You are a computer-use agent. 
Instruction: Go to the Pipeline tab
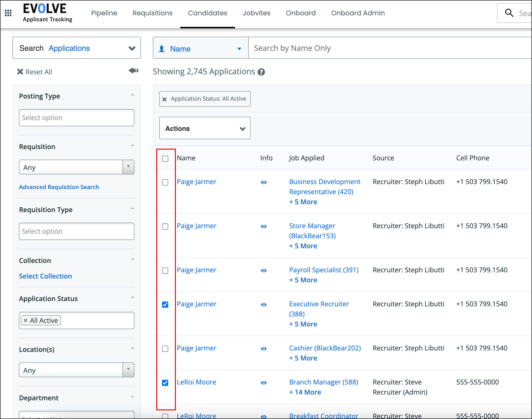coord(104,13)
